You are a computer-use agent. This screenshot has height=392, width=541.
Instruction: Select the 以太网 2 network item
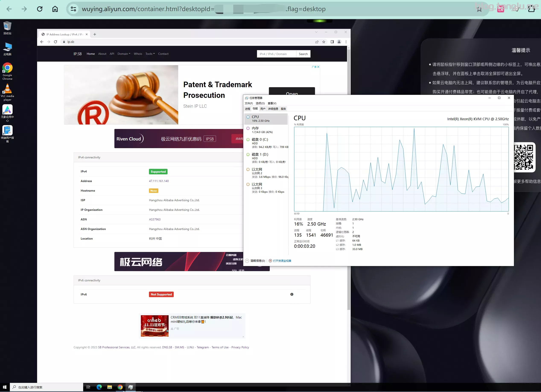click(x=266, y=173)
